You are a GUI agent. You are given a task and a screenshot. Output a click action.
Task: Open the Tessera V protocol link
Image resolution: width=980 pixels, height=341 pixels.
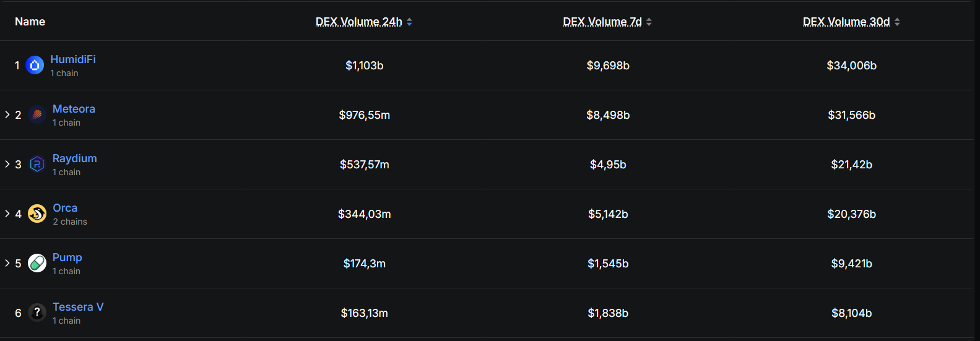78,307
